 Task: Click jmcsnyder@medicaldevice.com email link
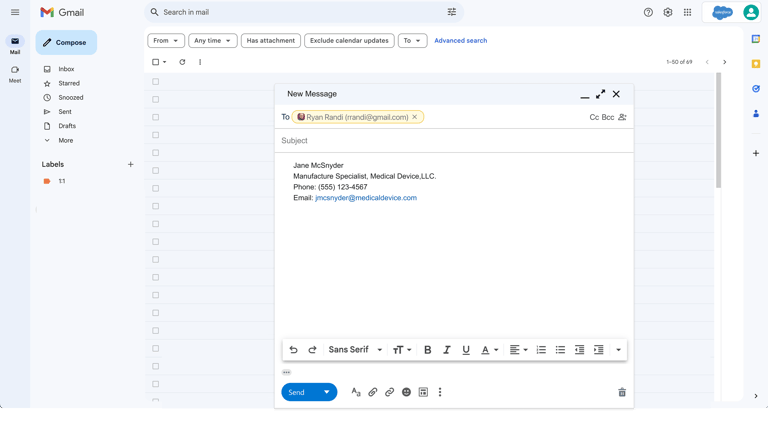[x=366, y=198]
